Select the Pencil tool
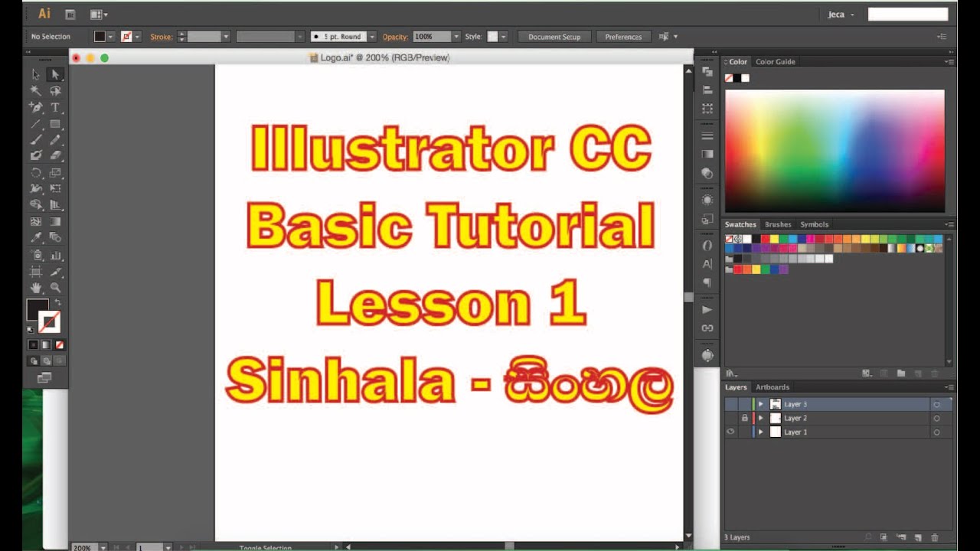The width and height of the screenshot is (980, 551). coord(55,139)
